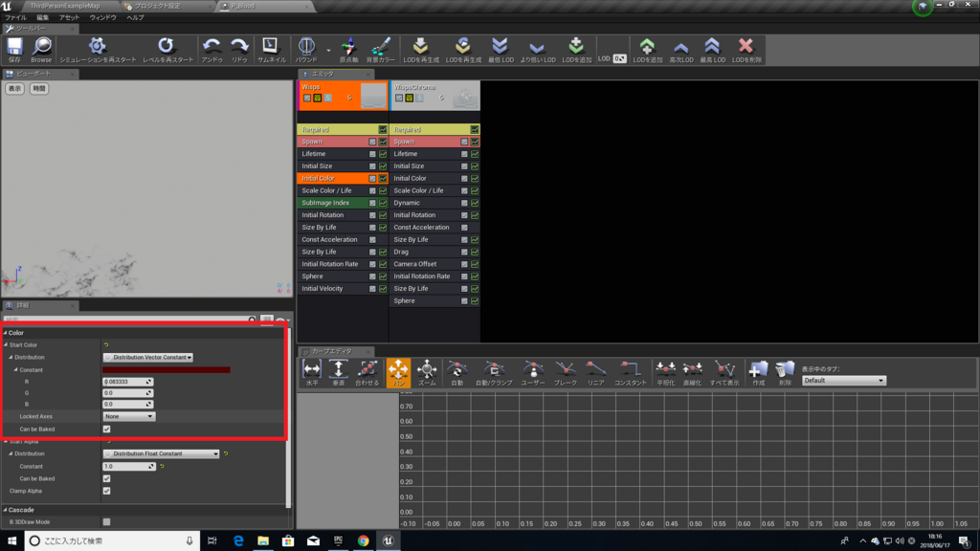Open Locked Axes None dropdown
Image resolution: width=980 pixels, height=551 pixels.
[x=129, y=416]
